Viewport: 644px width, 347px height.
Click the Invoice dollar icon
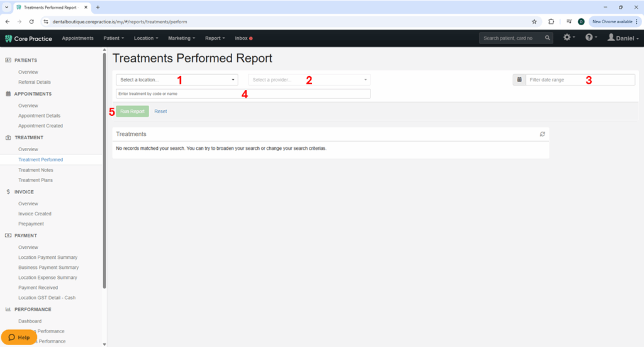click(8, 191)
